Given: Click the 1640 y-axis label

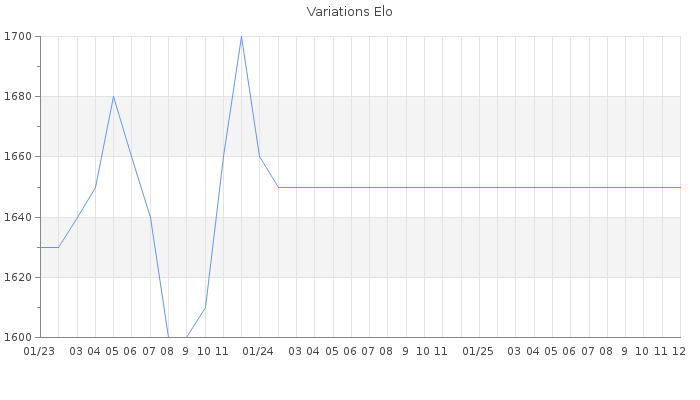Looking at the screenshot, I should [18, 217].
